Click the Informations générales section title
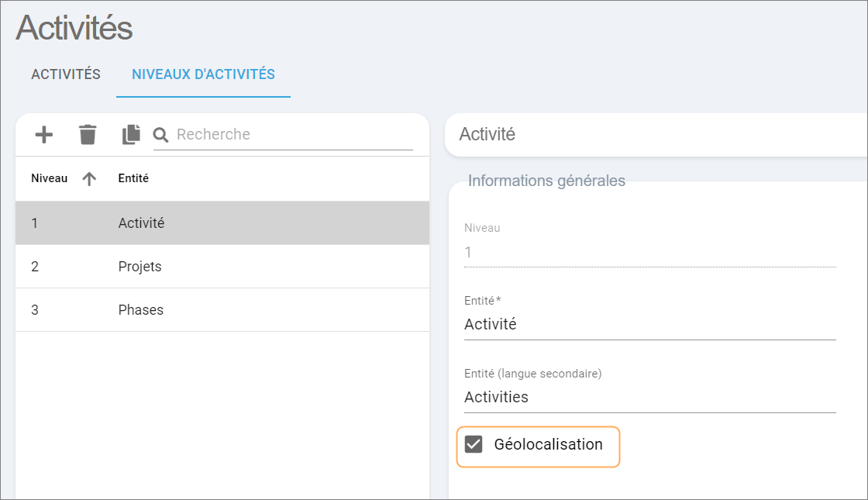Viewport: 868px width, 500px height. click(x=546, y=181)
